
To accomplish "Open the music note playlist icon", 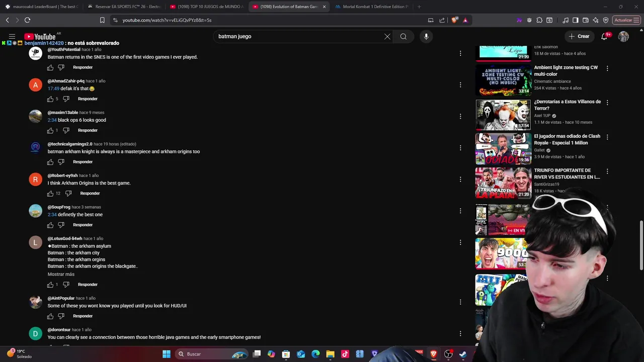I will coord(566,20).
